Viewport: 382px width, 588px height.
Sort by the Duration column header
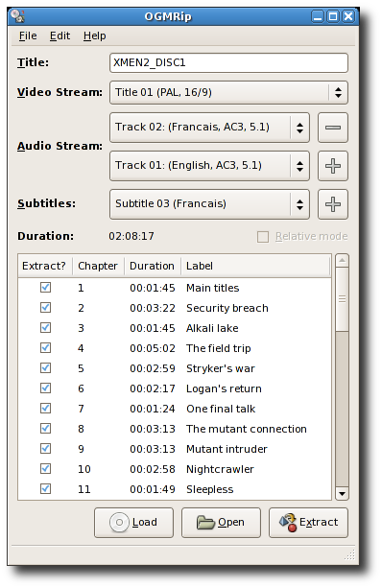[x=153, y=266]
